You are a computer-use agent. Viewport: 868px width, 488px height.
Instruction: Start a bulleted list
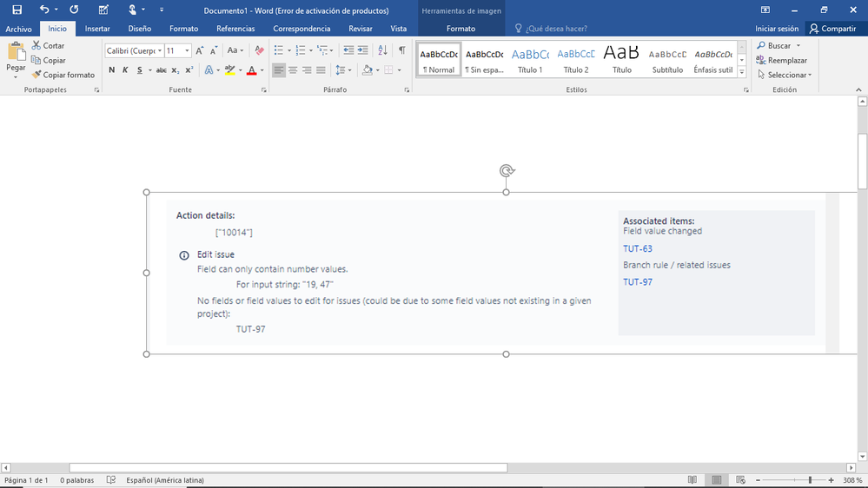278,50
